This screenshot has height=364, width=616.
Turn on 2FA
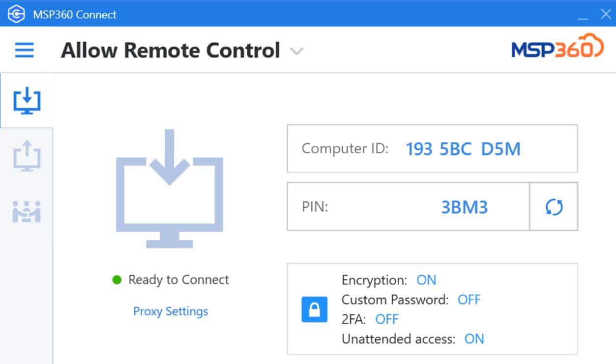(387, 319)
